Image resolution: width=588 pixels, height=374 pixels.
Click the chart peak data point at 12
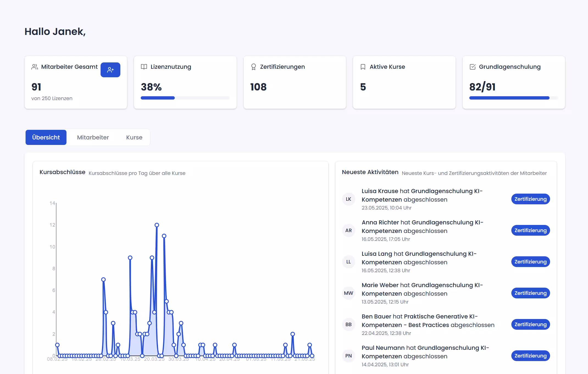click(157, 225)
